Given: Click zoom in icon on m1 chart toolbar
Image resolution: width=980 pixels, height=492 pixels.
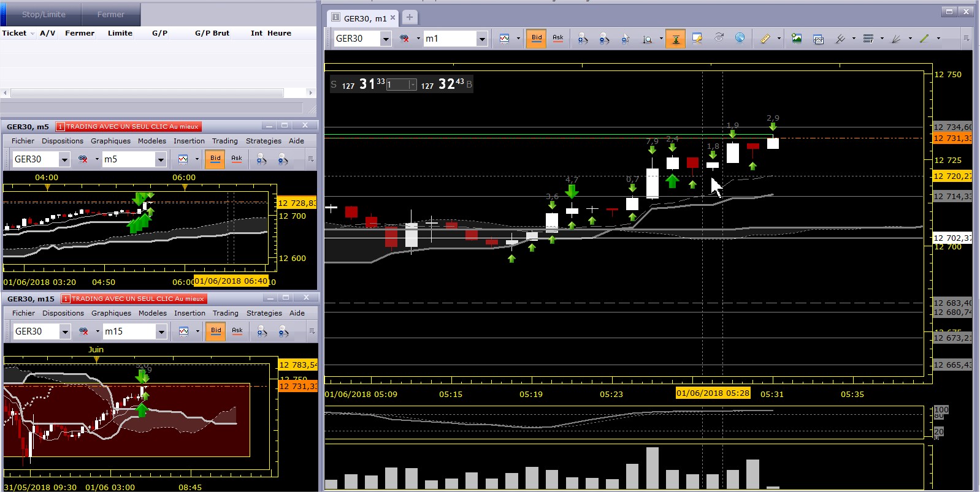Looking at the screenshot, I should pyautogui.click(x=583, y=39).
